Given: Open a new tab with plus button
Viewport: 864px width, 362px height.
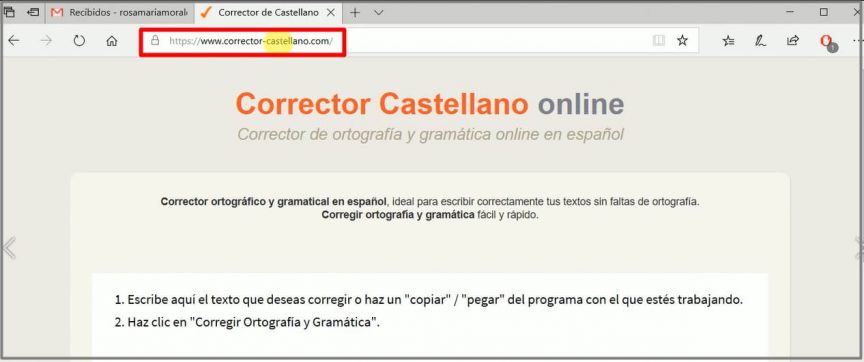Looking at the screenshot, I should 355,12.
